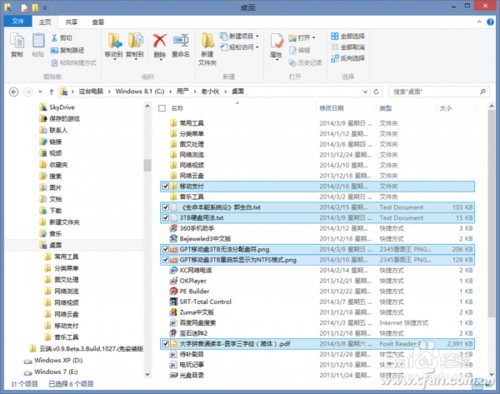This screenshot has width=500, height=394.
Task: Click the New Folder icon
Action: tap(208, 41)
